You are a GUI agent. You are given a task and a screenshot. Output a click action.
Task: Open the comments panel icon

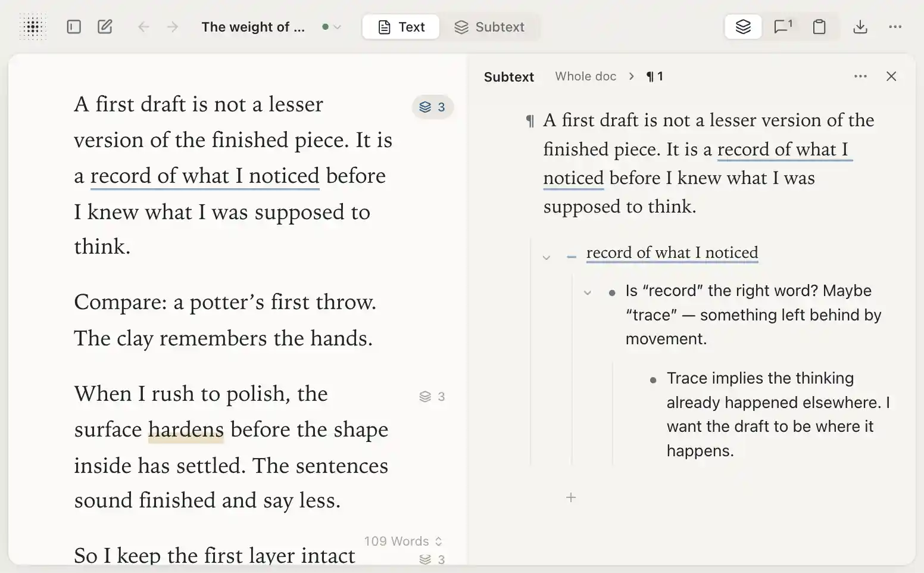pos(782,27)
